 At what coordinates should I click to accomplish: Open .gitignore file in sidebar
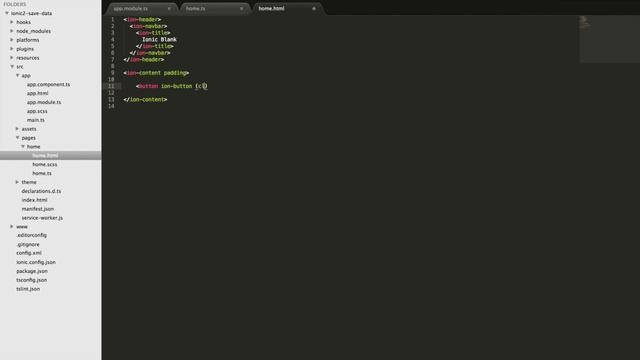point(28,244)
